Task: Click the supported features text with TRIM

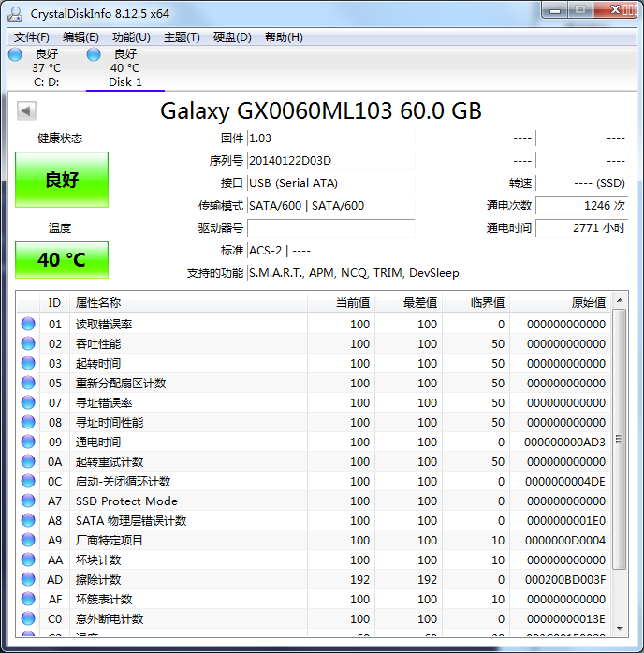Action: pos(354,273)
